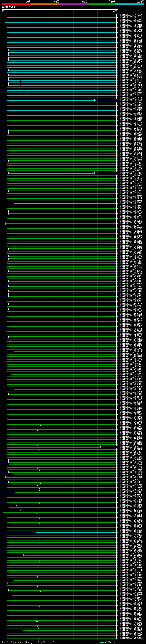
Task: Open hit UniRef100_Q6UNT2
Action: 131,35
